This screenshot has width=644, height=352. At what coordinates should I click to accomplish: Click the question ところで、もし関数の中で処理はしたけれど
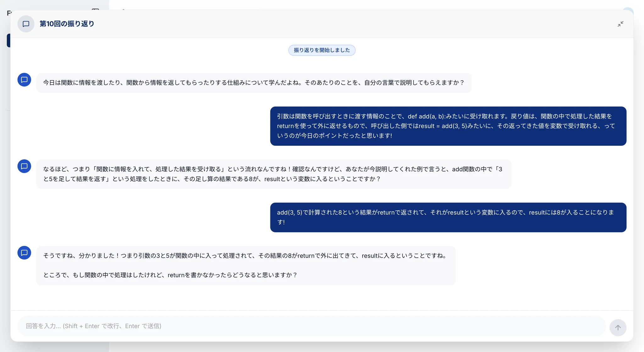coord(170,275)
